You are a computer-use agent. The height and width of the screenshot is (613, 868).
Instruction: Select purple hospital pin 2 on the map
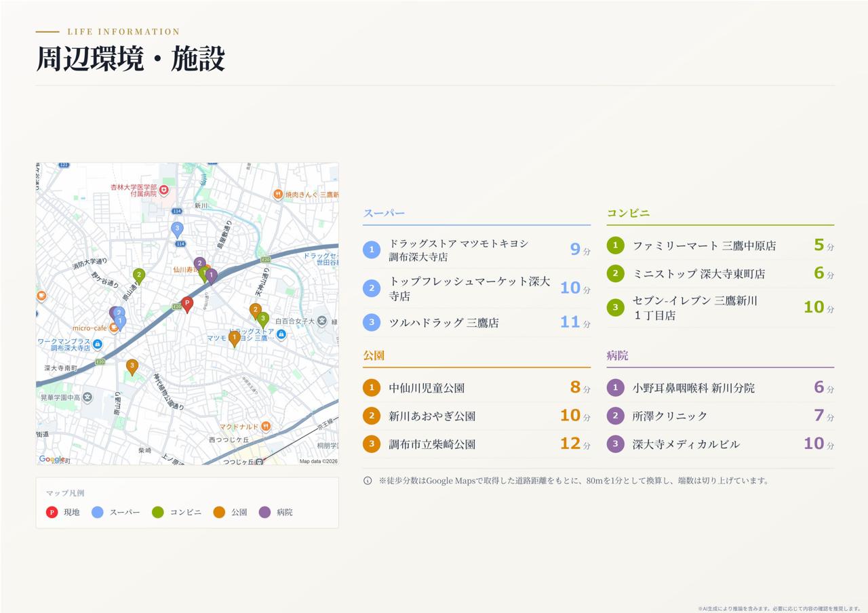pos(199,264)
